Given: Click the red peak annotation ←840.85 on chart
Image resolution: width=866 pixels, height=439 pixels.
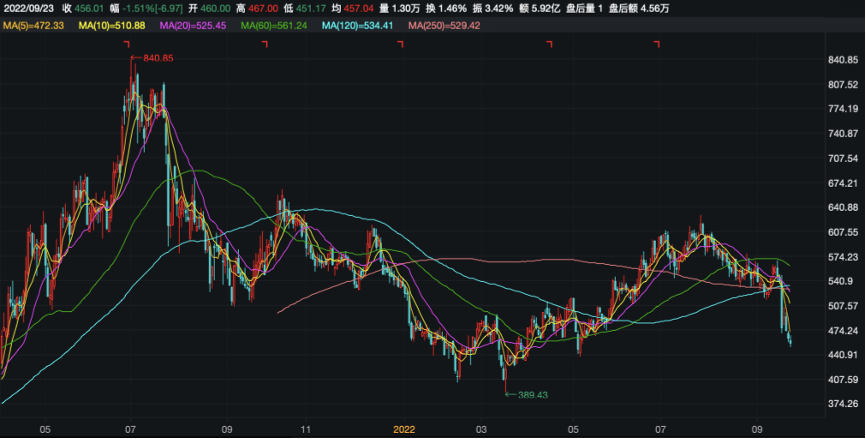Looking at the screenshot, I should pyautogui.click(x=152, y=58).
